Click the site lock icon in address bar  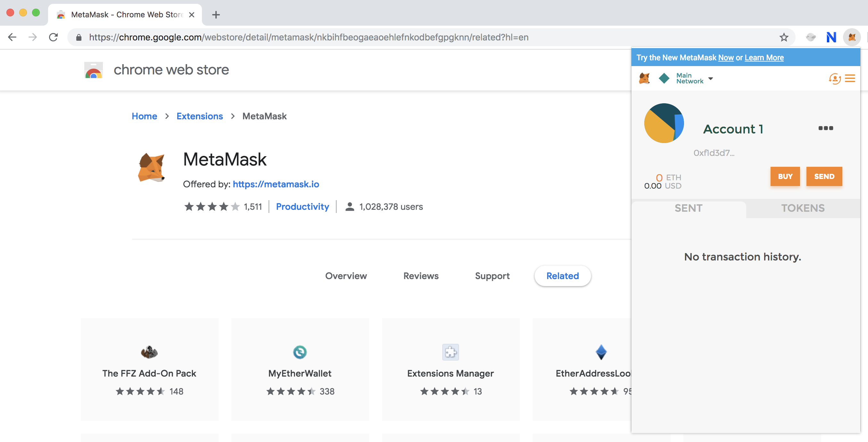tap(79, 38)
